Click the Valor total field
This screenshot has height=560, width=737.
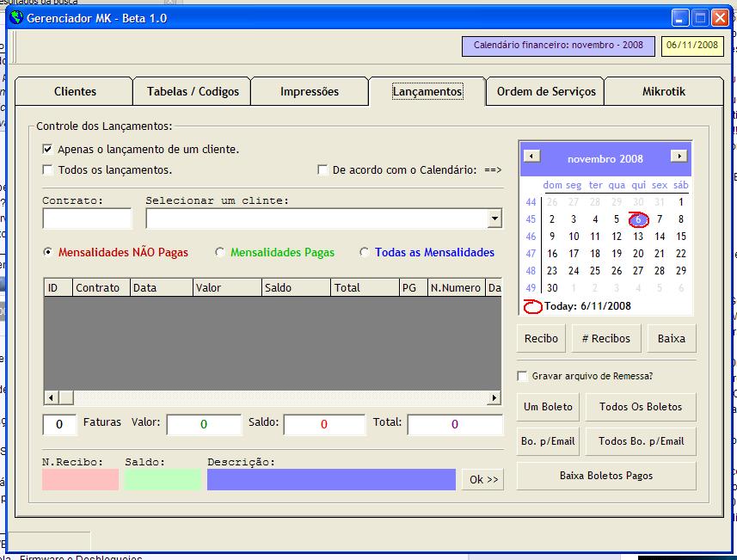click(204, 424)
